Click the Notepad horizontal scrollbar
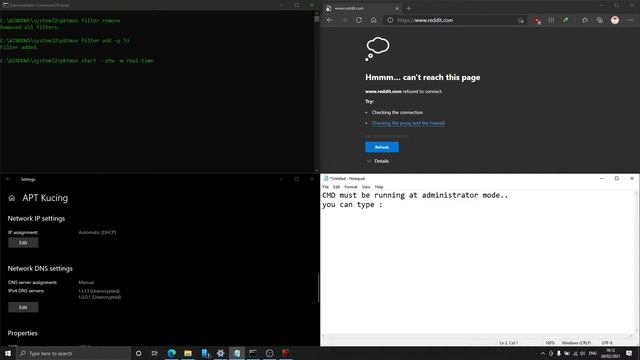The image size is (640, 360). point(478,336)
